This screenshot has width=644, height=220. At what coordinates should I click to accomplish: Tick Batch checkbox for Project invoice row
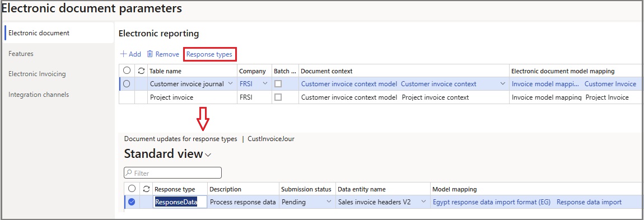(278, 97)
